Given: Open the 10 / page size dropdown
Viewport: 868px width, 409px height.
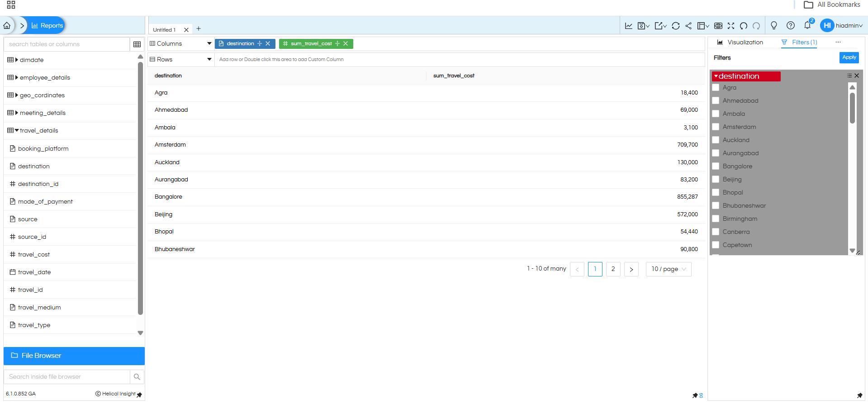Looking at the screenshot, I should click(x=668, y=269).
